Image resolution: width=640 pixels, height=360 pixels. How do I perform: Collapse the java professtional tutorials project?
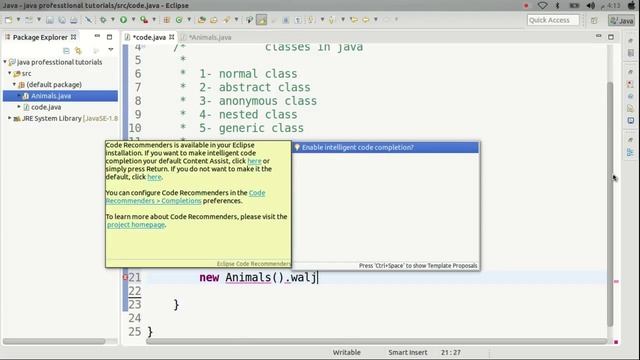tap(5, 62)
